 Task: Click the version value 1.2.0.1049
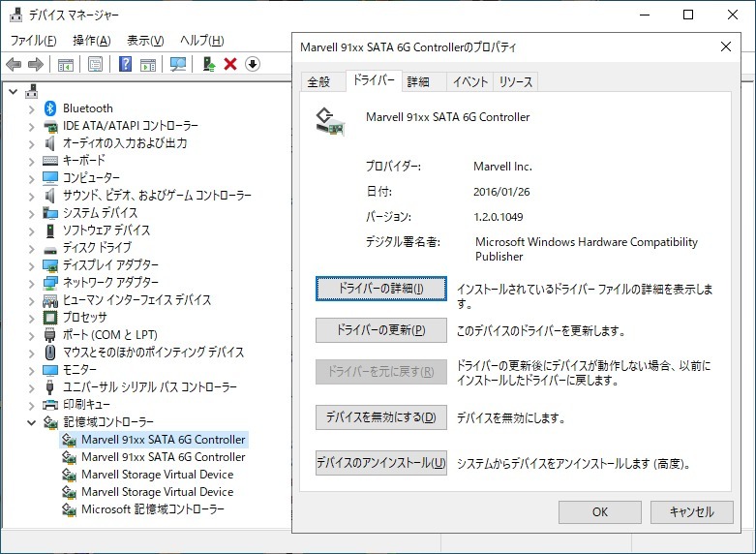click(x=499, y=217)
